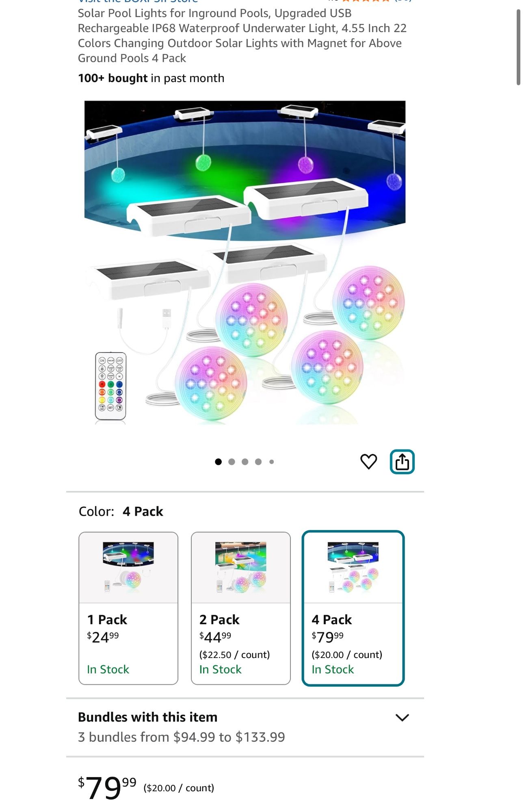Open the store link at top
This screenshot has width=524, height=812.
point(138,1)
